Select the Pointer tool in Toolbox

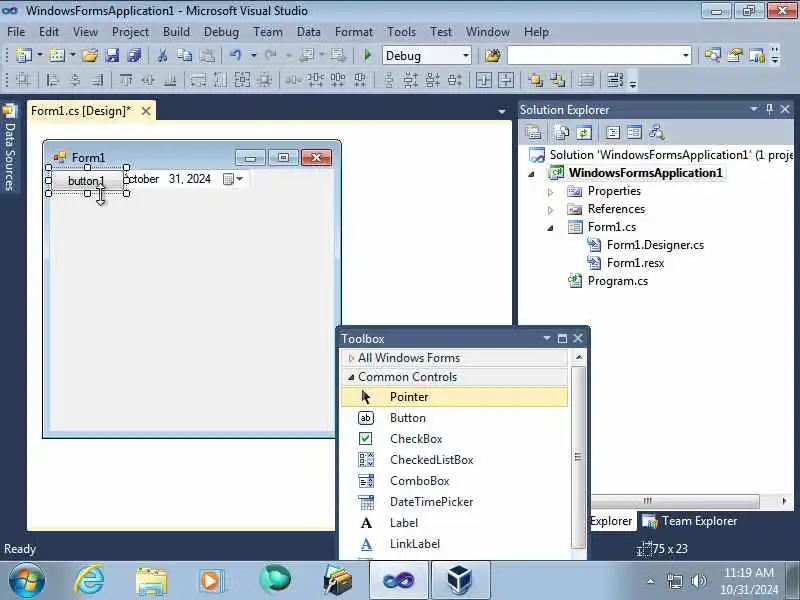tap(454, 397)
